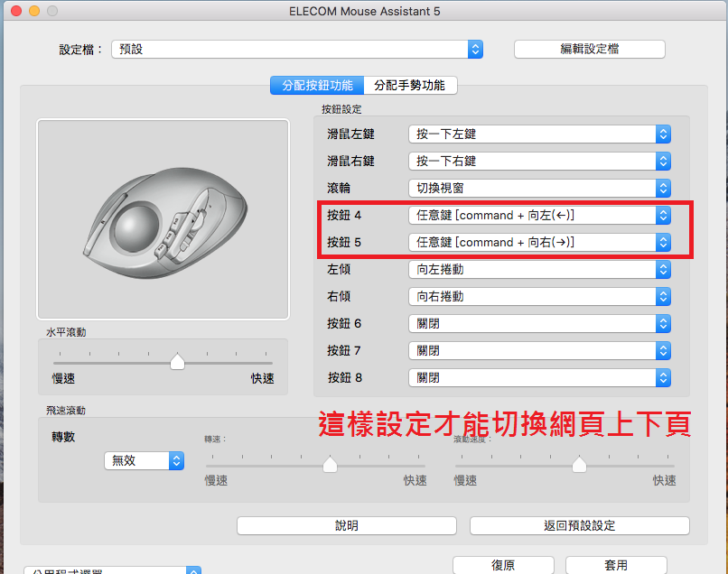
Task: Click the 水平滾動 section heading
Action: click(66, 332)
